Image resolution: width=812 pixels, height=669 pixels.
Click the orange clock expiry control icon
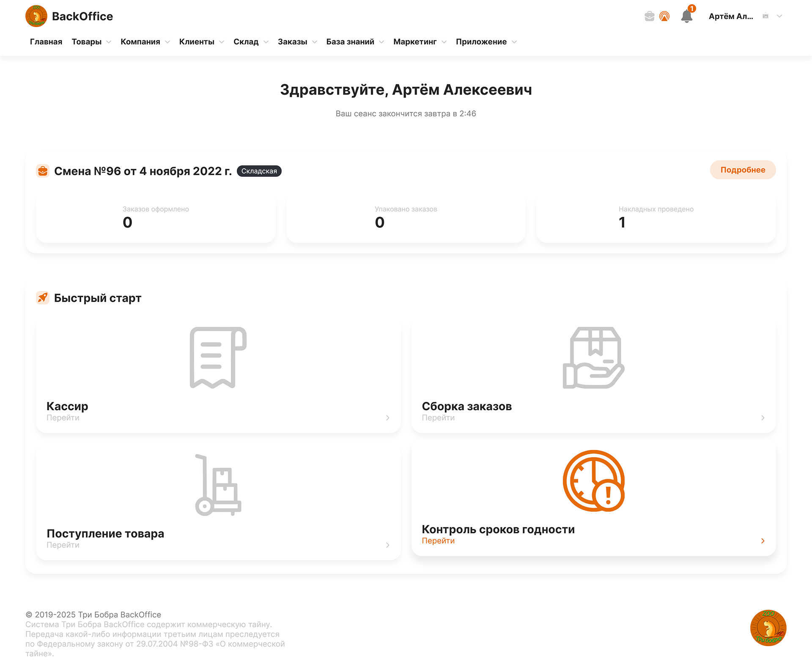(x=593, y=481)
